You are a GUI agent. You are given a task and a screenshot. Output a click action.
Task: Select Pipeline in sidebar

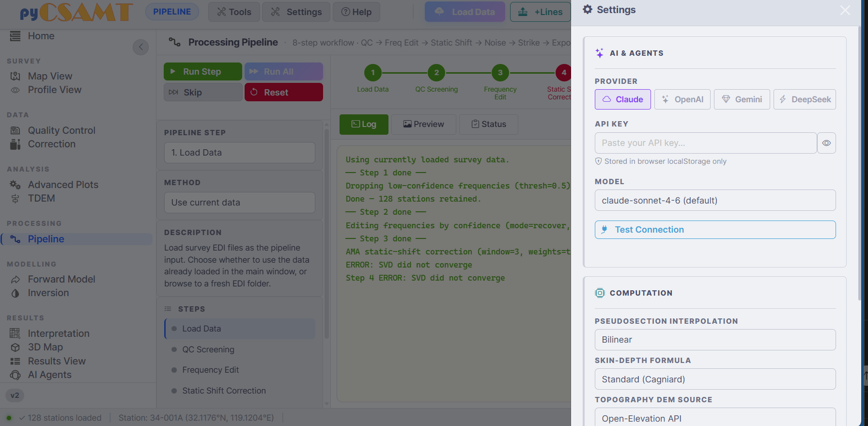pos(77,239)
